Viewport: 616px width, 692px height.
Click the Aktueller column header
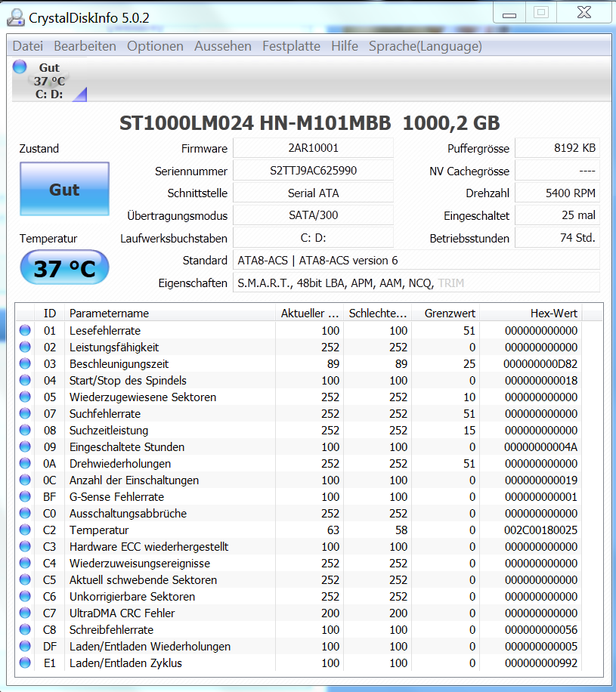[310, 314]
